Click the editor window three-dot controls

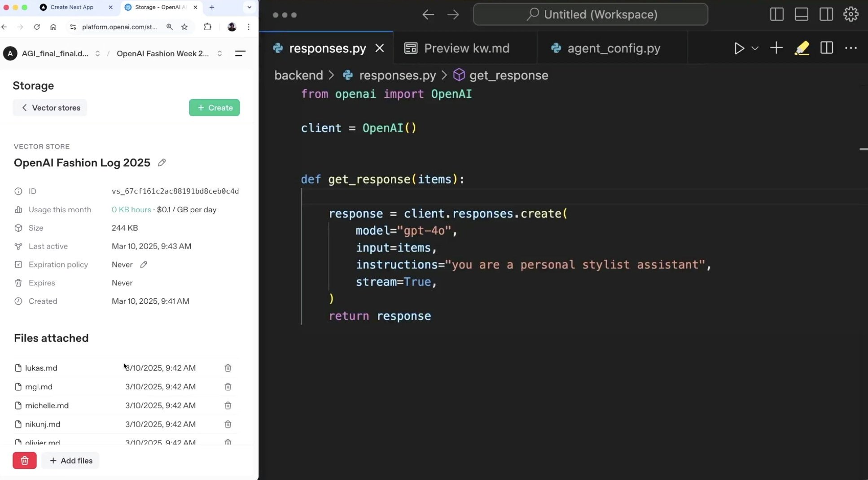click(285, 15)
